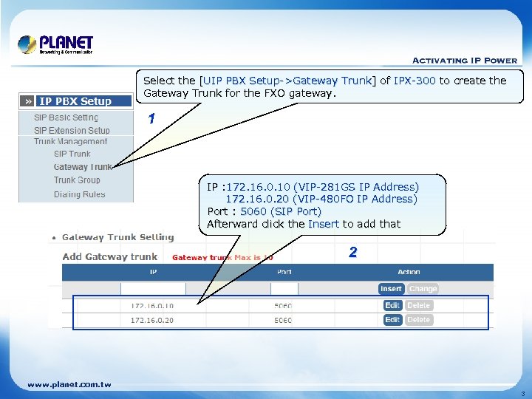Select Gateway Trunk in the sidebar
532x399 pixels.
[x=83, y=166]
